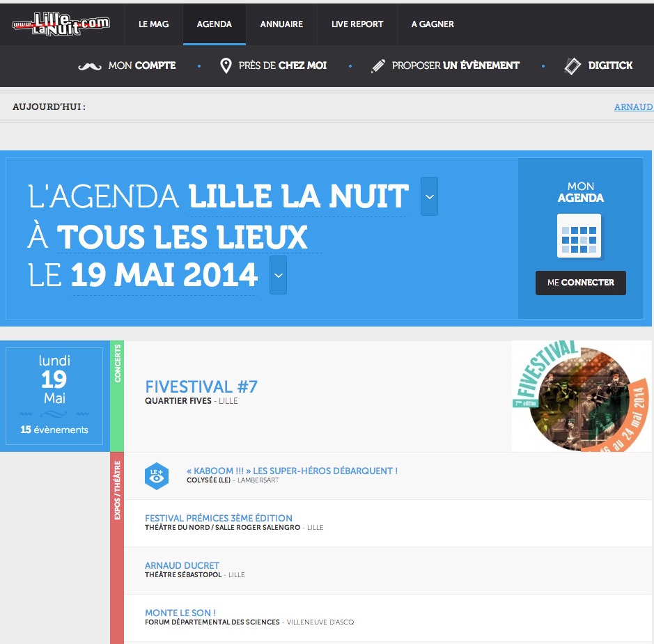Screen dimensions: 654x644
Task: Click the LILLE LA NUIT agenda selector text
Action: coord(299,196)
